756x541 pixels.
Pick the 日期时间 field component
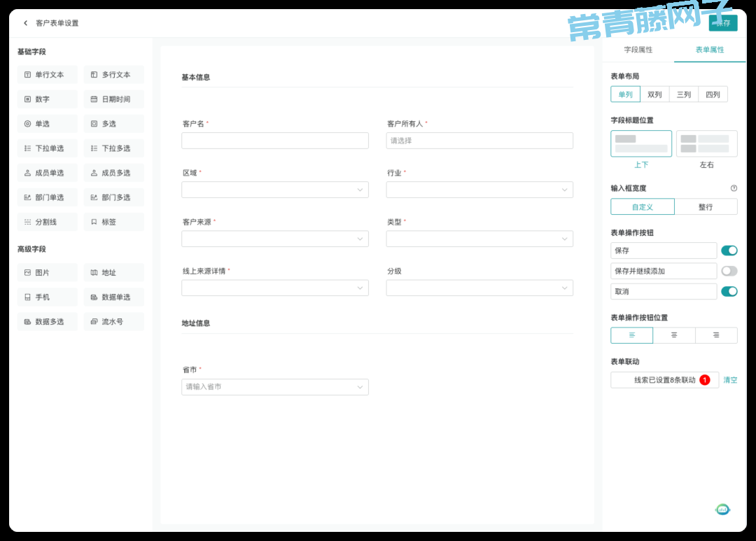click(113, 99)
